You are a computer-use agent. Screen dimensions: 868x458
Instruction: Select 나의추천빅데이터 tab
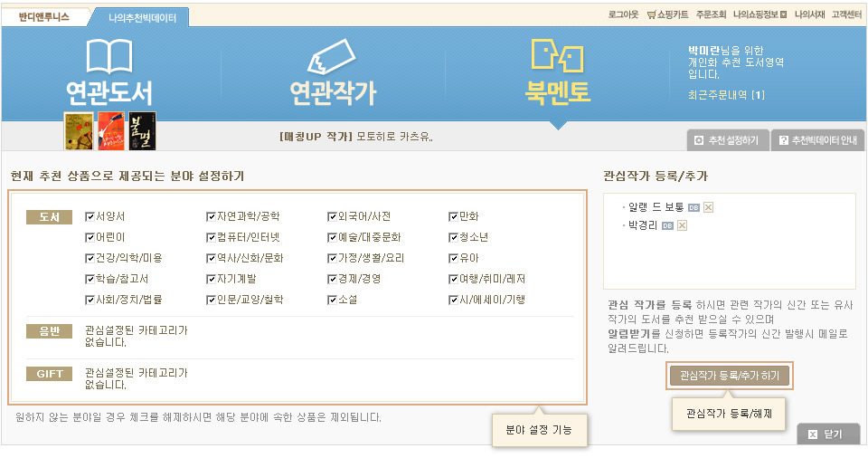142,17
